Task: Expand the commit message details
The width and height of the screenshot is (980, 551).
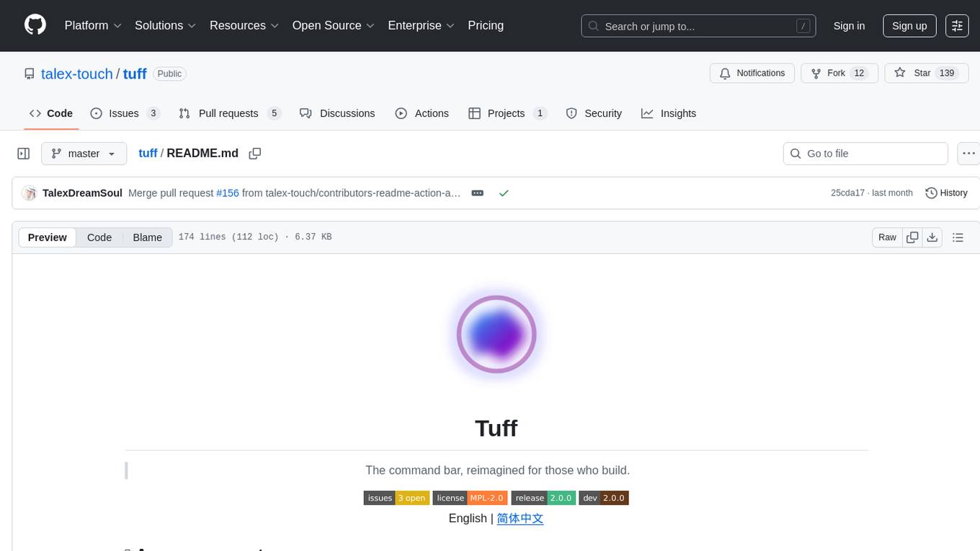Action: pyautogui.click(x=477, y=193)
